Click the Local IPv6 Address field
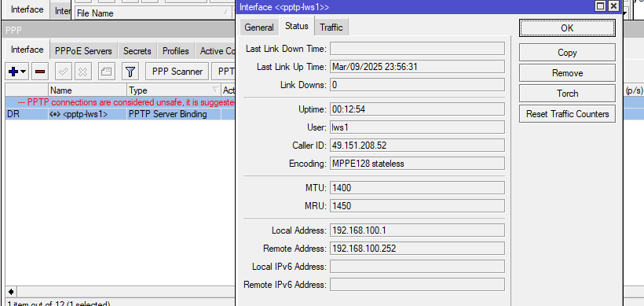644x306 pixels. point(417,267)
